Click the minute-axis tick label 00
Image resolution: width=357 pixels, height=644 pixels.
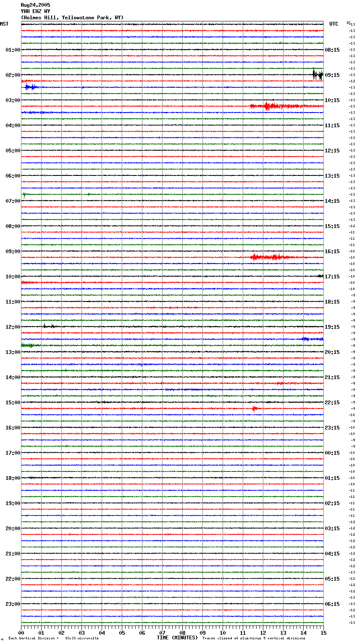coord(21,633)
